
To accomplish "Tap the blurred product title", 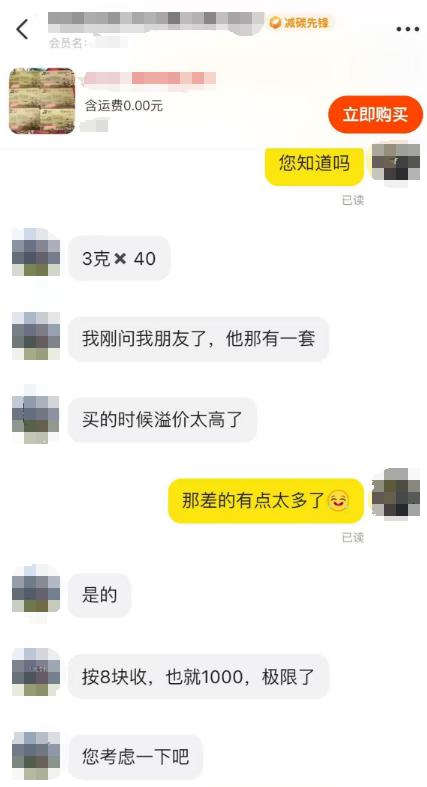I will [x=150, y=79].
